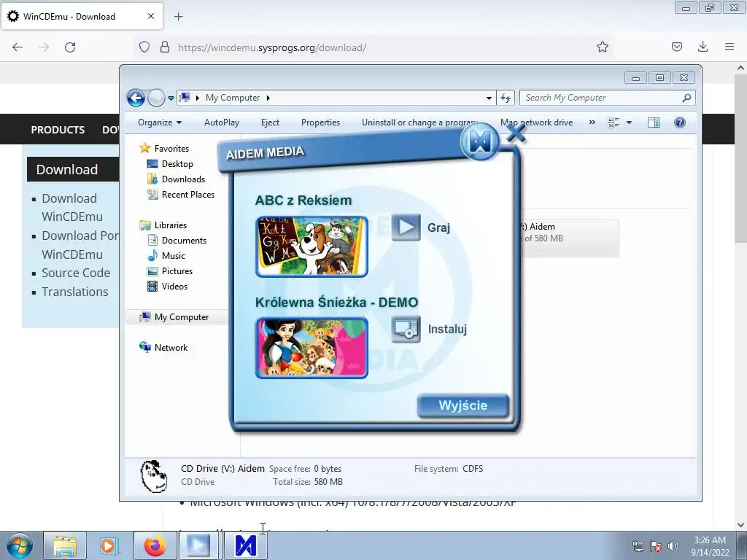
Task: Click the My Computer breadcrumb in address bar
Action: (233, 98)
